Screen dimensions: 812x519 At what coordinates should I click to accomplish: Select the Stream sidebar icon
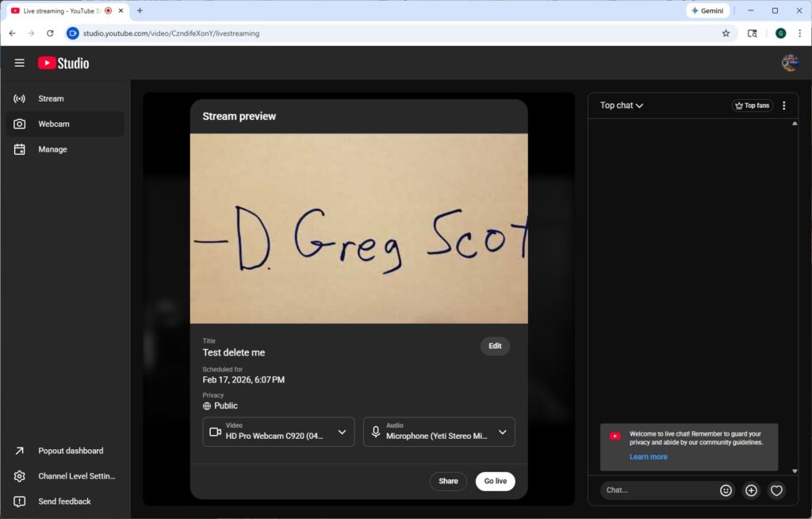click(19, 98)
